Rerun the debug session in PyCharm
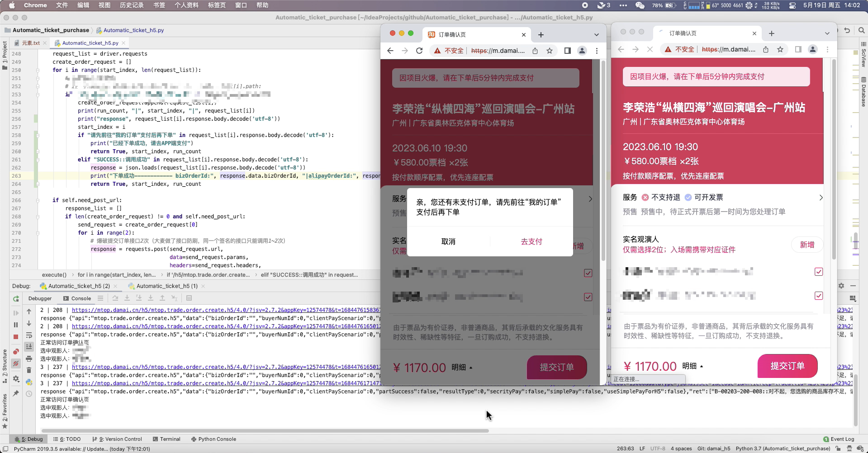 pos(16,299)
